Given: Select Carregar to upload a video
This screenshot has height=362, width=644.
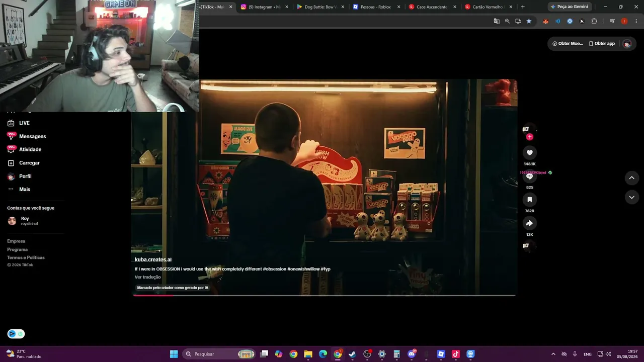Looking at the screenshot, I should (x=23, y=163).
